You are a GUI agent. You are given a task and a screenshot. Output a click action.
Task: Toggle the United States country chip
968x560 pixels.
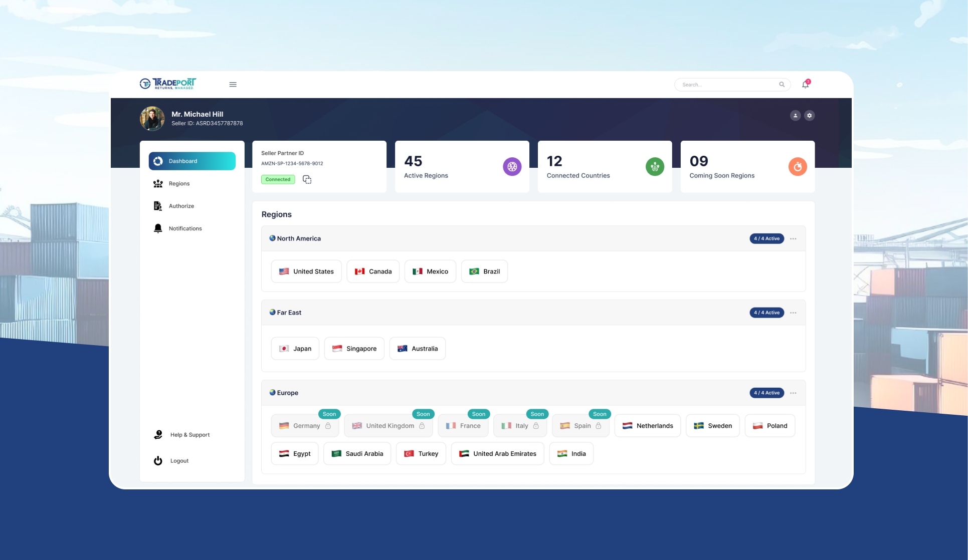point(306,271)
